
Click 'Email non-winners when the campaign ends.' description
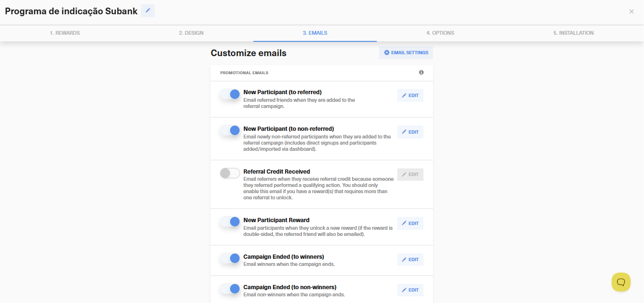click(294, 294)
